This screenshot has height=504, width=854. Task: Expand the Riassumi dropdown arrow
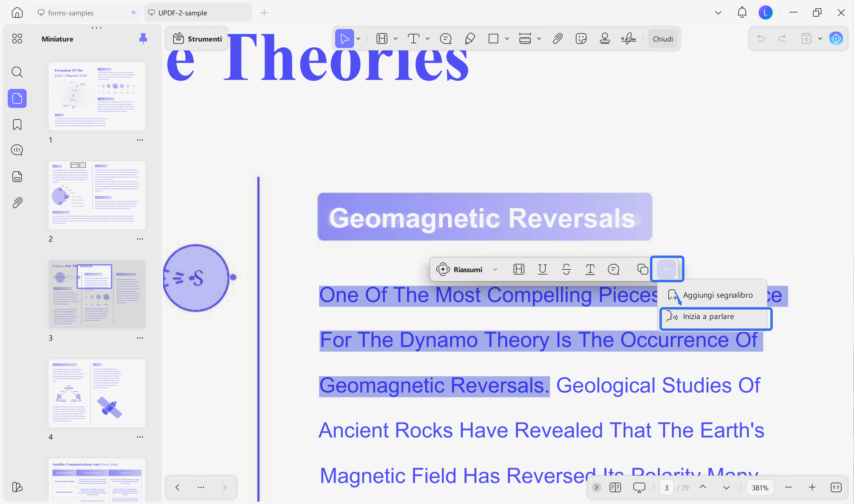[495, 269]
